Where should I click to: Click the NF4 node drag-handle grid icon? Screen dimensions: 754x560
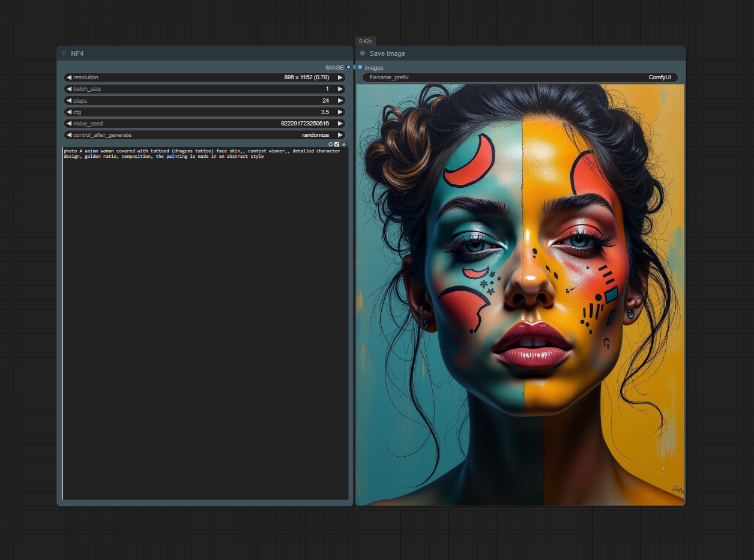tap(64, 53)
